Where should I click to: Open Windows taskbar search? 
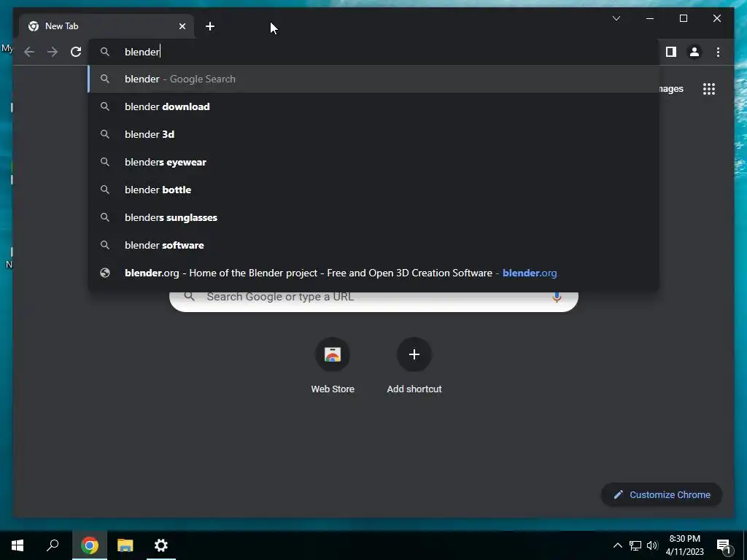click(53, 545)
